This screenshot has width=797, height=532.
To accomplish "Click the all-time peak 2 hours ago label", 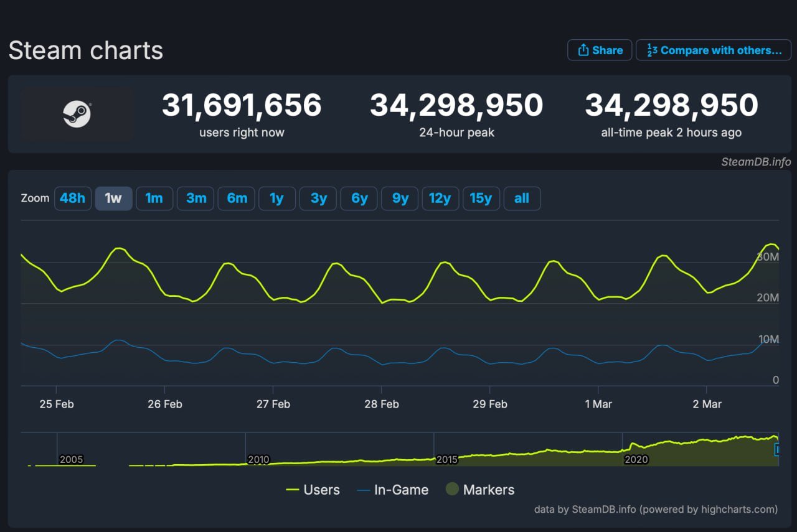I will pyautogui.click(x=671, y=133).
